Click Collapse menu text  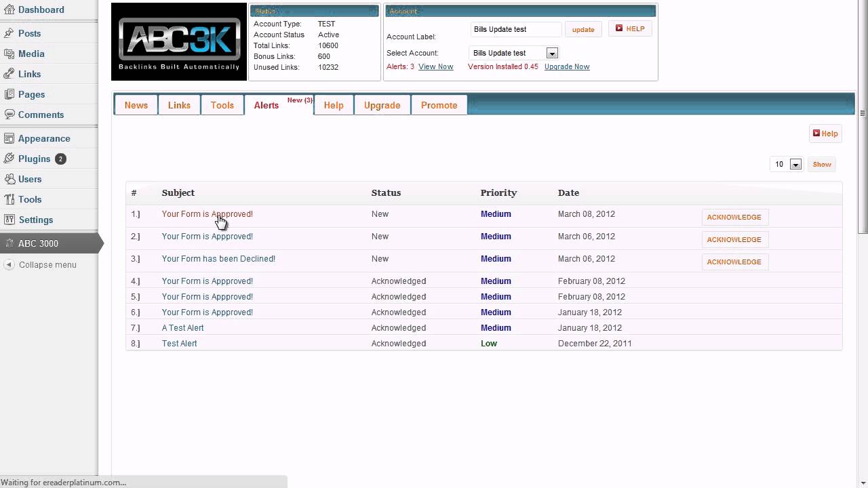click(47, 265)
